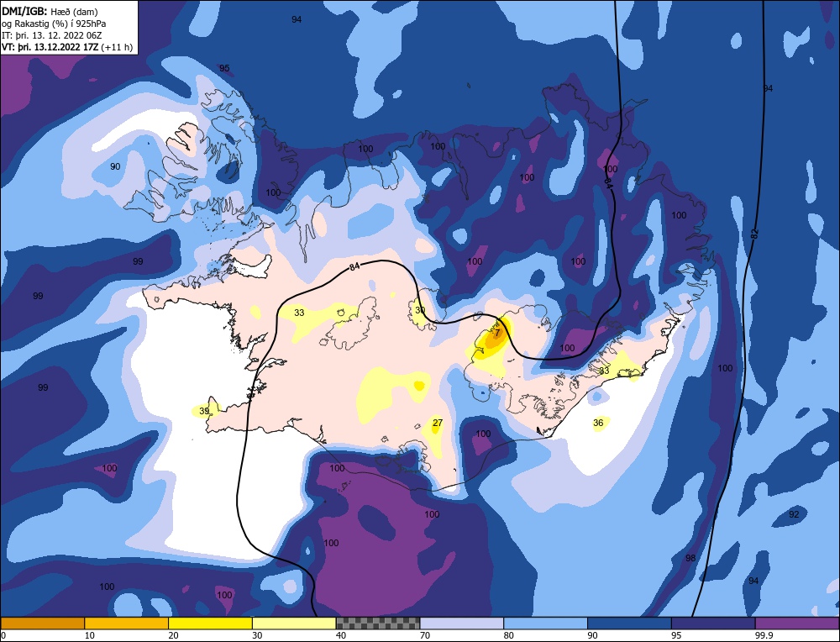
Task: Click the map value '27' in the yellow patch
Action: pos(438,423)
